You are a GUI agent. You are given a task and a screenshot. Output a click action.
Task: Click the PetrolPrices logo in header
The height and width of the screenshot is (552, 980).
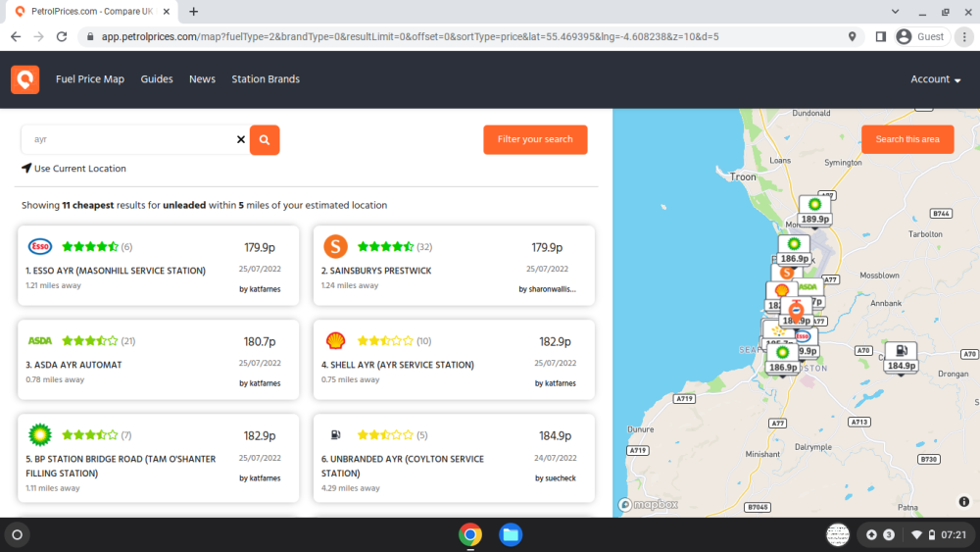coord(25,79)
